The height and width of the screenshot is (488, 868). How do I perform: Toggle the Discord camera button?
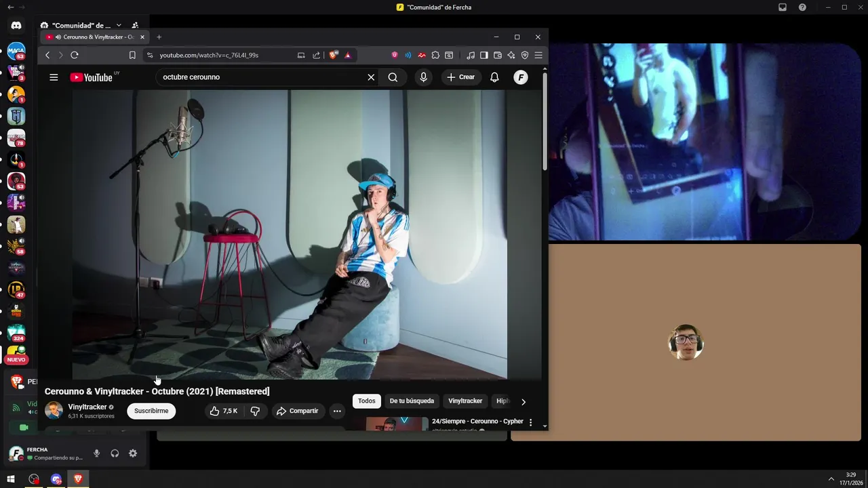24,428
